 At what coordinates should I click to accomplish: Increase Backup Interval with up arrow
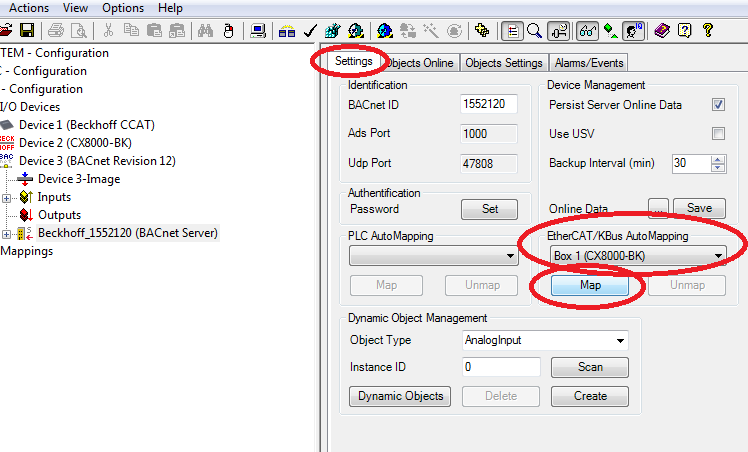pyautogui.click(x=718, y=160)
